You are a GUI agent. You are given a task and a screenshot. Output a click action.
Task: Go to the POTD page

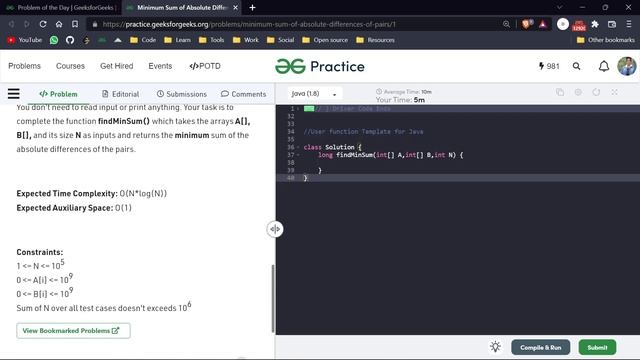tap(205, 66)
